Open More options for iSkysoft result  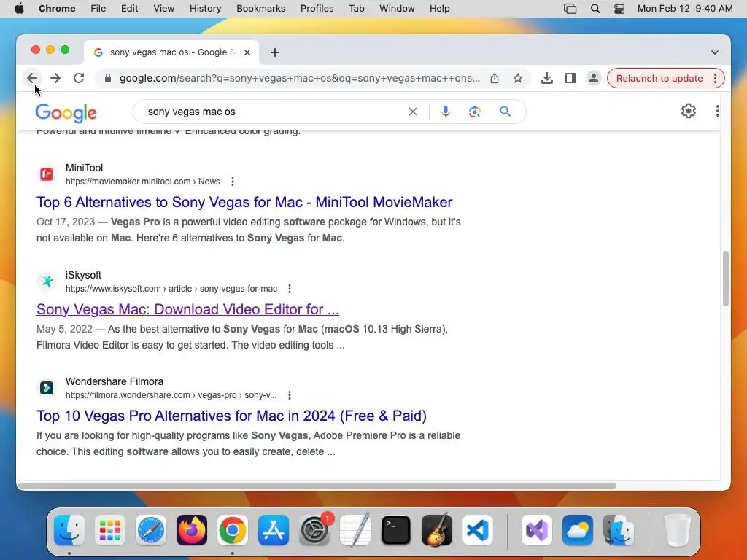[x=290, y=289]
